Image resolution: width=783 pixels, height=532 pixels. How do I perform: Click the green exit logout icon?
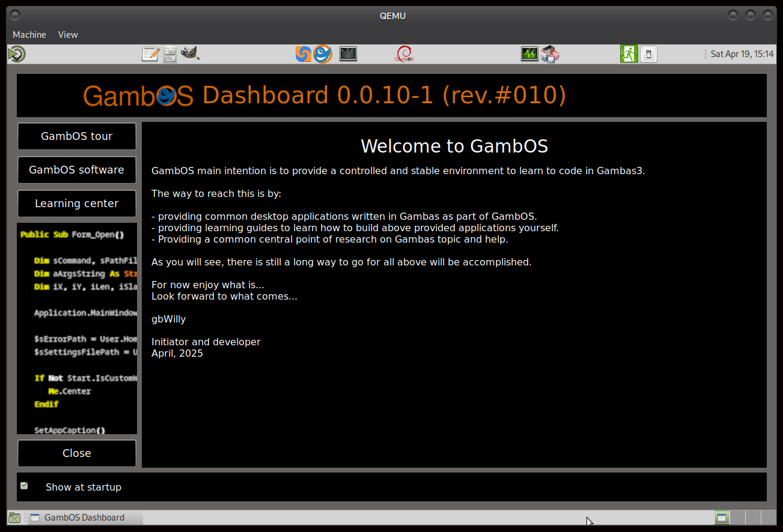[629, 54]
